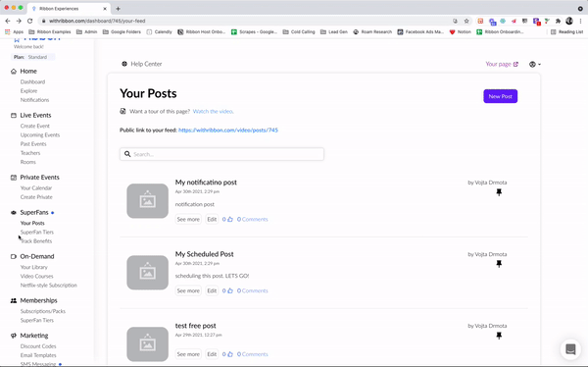Click the Live Events calendar icon
The image size is (588, 367).
click(14, 116)
